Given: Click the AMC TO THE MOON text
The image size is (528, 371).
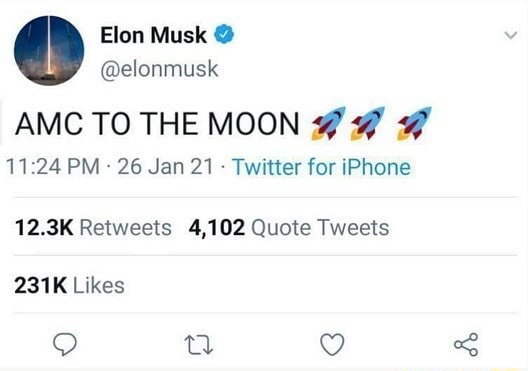Looking at the screenshot, I should (x=157, y=124).
